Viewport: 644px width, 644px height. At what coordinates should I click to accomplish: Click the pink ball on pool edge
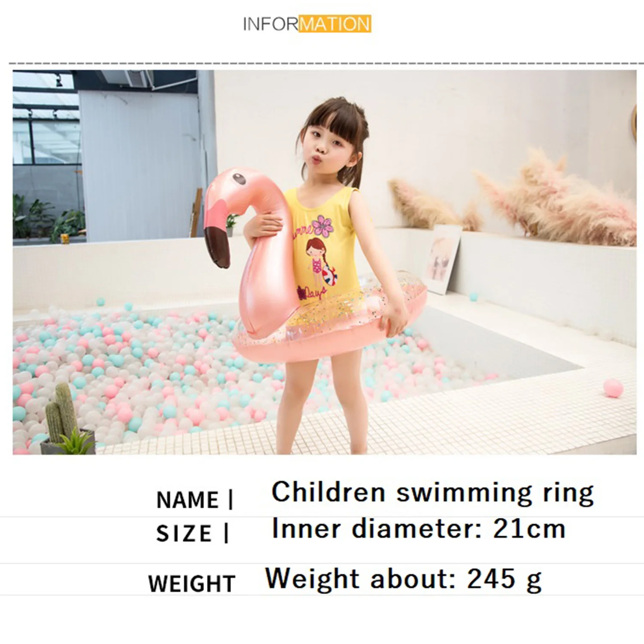(613, 388)
